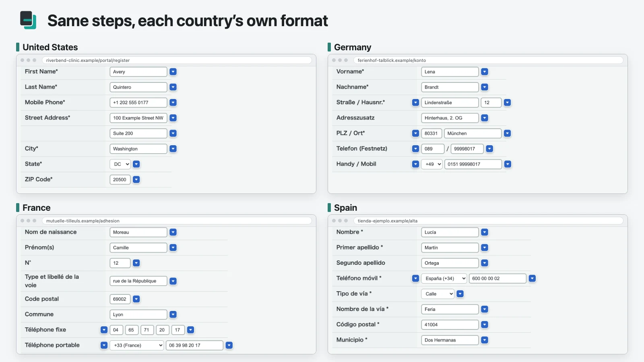Click the Handy number field 0151 99998017
Screen dimensions: 644x362
473,164
